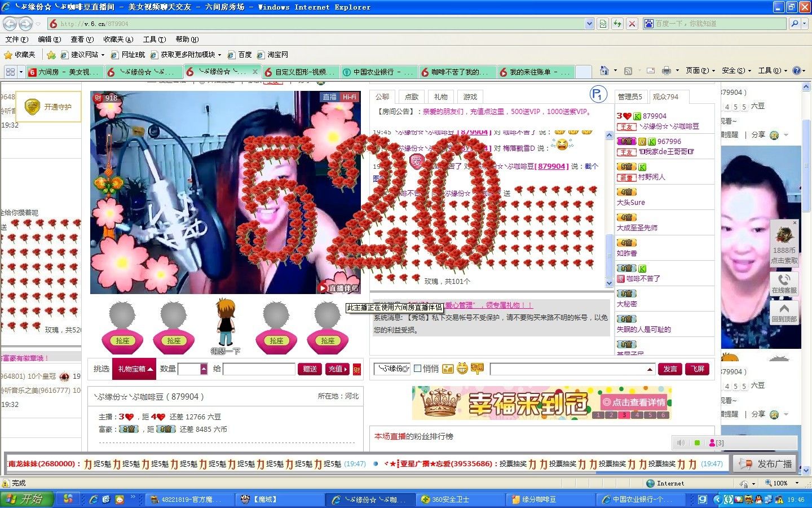This screenshot has width=812, height=508.
Task: Click the IE Help question mark icon
Action: pos(796,71)
